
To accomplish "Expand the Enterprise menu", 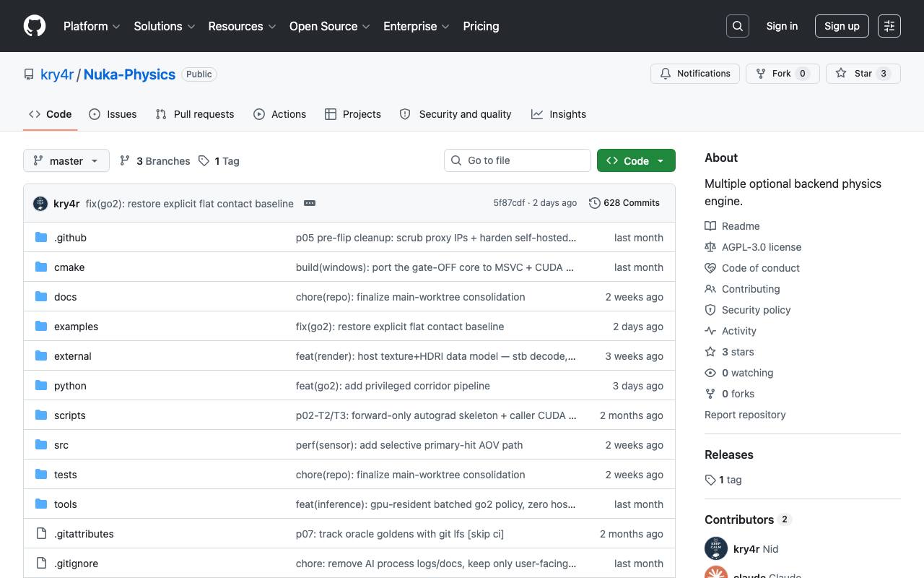I will [417, 26].
